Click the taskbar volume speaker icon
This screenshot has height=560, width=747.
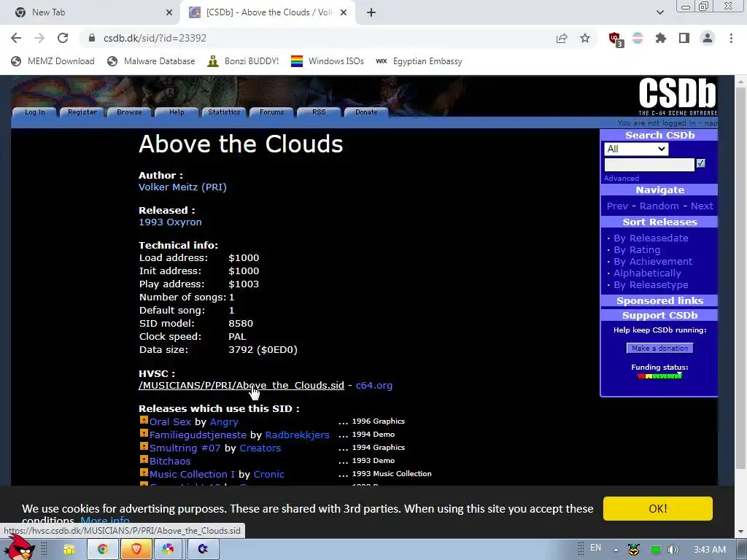point(673,550)
